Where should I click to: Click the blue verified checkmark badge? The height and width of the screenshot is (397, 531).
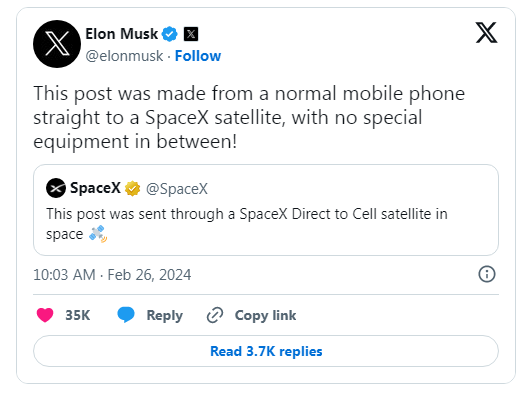click(170, 34)
